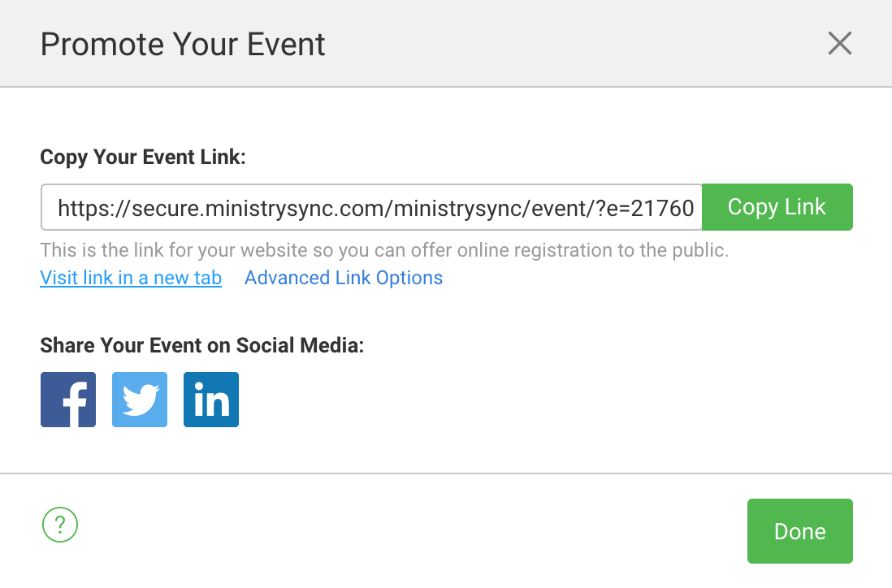The height and width of the screenshot is (588, 892).
Task: Open help via the question mark icon
Action: click(x=59, y=525)
